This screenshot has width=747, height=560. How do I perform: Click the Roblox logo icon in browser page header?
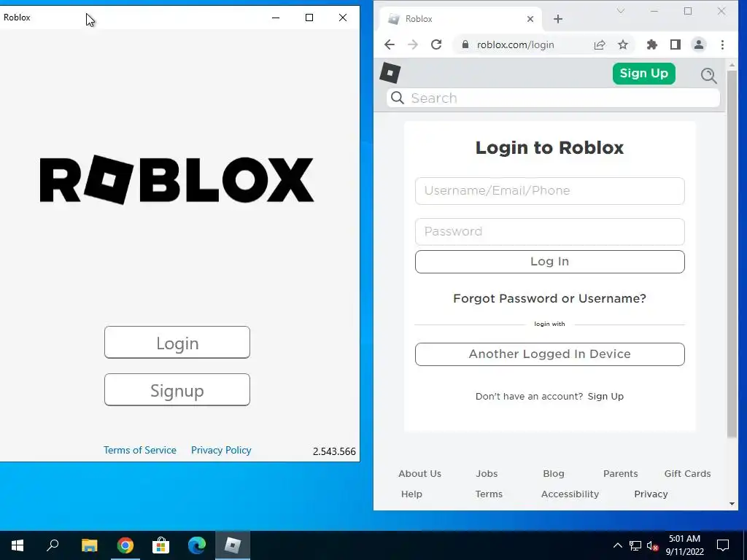click(x=390, y=74)
